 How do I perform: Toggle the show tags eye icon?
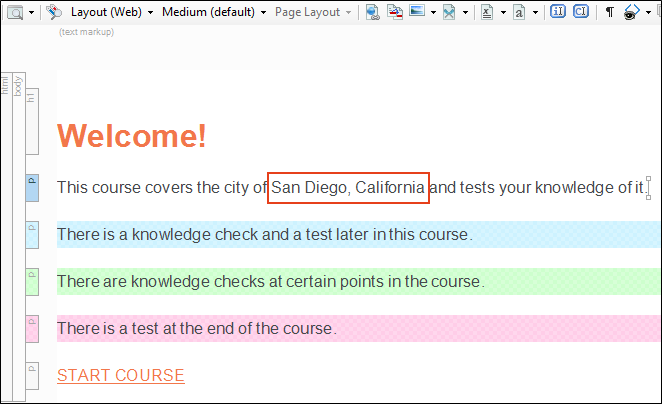(x=632, y=12)
